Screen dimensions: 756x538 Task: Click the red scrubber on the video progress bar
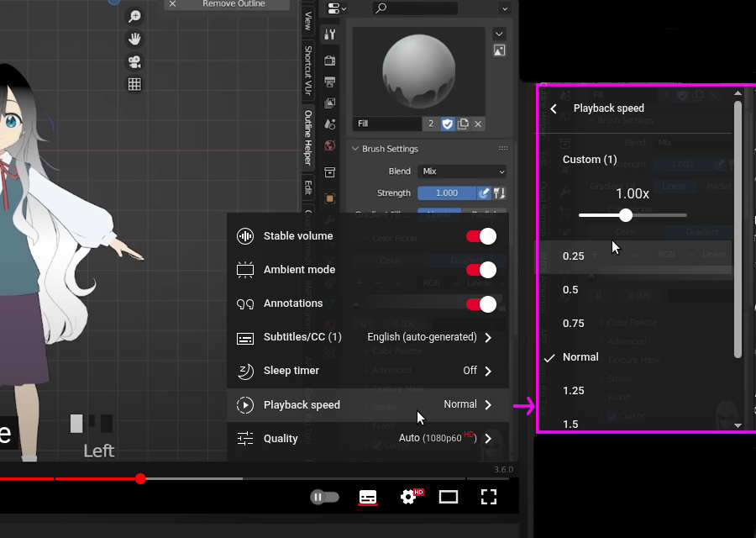140,478
